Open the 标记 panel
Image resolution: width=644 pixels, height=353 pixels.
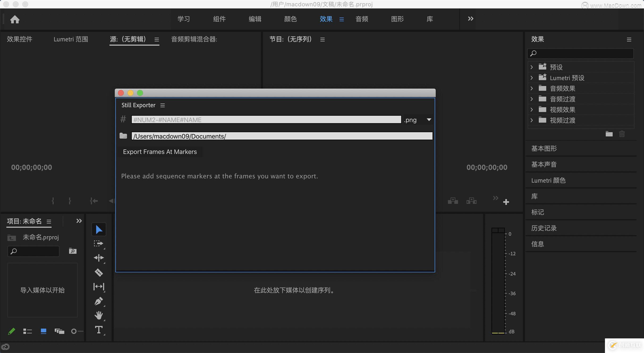pyautogui.click(x=538, y=212)
